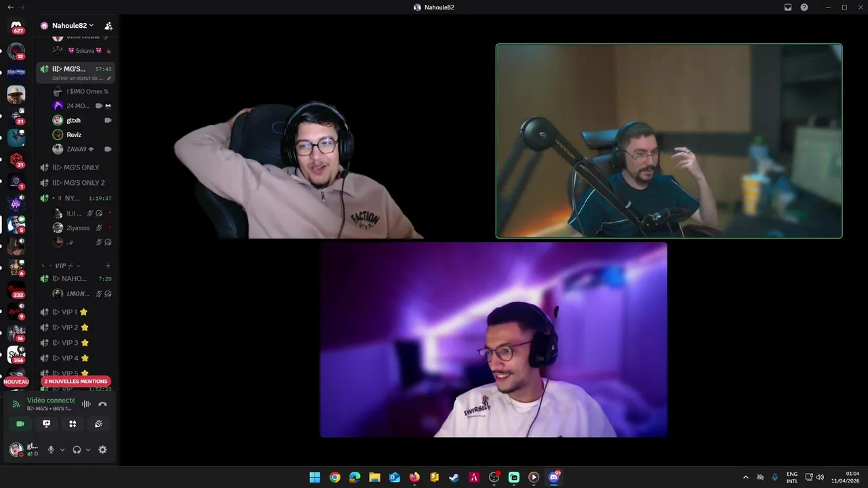Open microphone input options chevron
The height and width of the screenshot is (488, 868).
(x=62, y=449)
